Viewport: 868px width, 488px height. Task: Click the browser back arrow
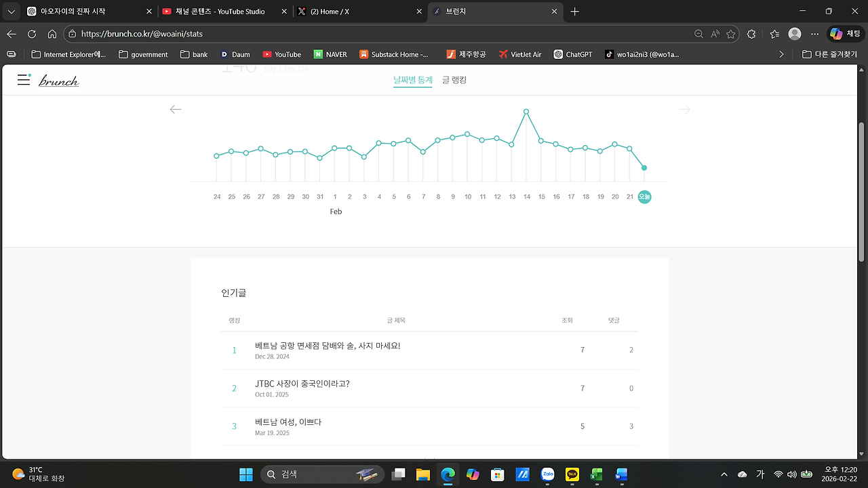pos(12,34)
